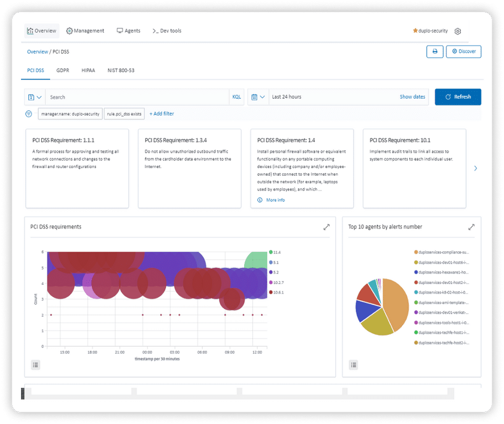Click legend entry 10.6.1
Image resolution: width=504 pixels, height=424 pixels.
[277, 292]
